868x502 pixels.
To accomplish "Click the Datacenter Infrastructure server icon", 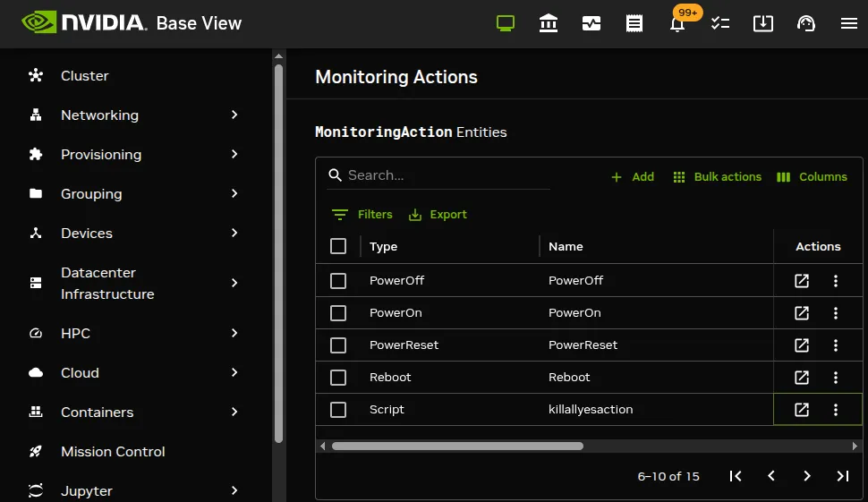I will (x=36, y=283).
